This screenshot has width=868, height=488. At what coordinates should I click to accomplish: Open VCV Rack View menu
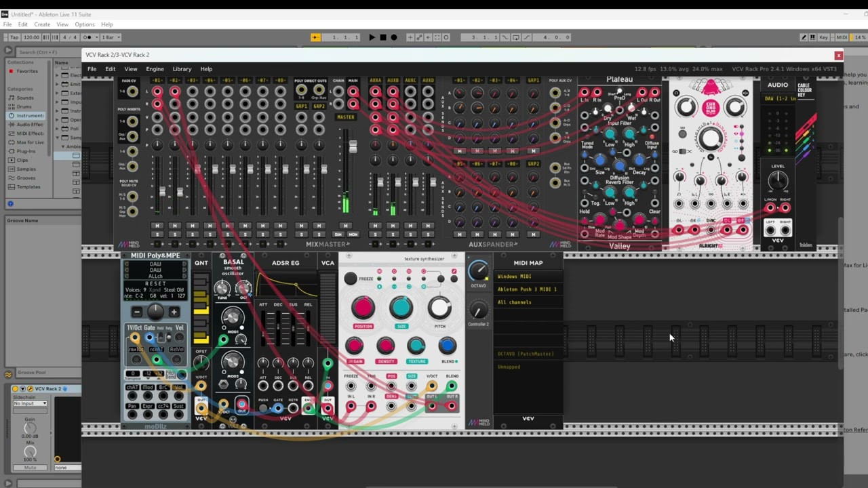[x=131, y=68]
